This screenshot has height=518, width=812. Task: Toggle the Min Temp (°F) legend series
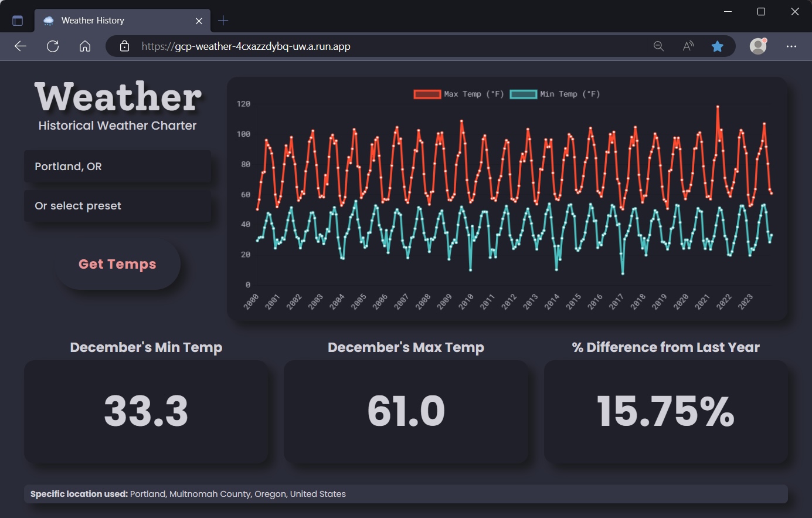click(555, 94)
